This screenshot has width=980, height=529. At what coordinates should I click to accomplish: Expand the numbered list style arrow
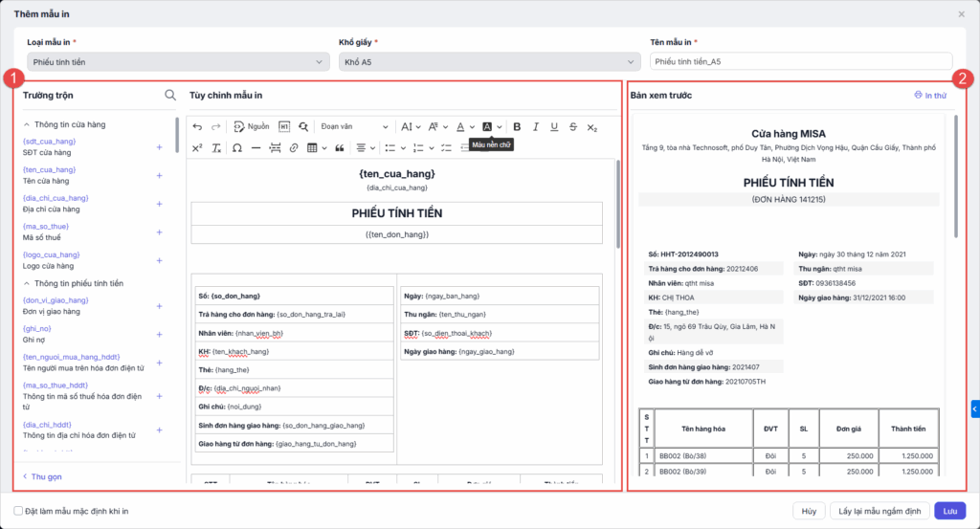point(432,148)
